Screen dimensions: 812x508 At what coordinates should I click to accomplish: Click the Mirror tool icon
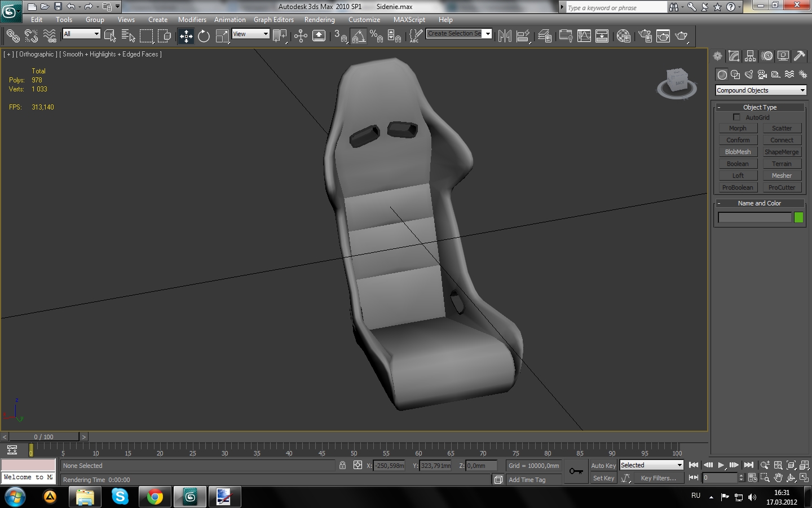(505, 37)
